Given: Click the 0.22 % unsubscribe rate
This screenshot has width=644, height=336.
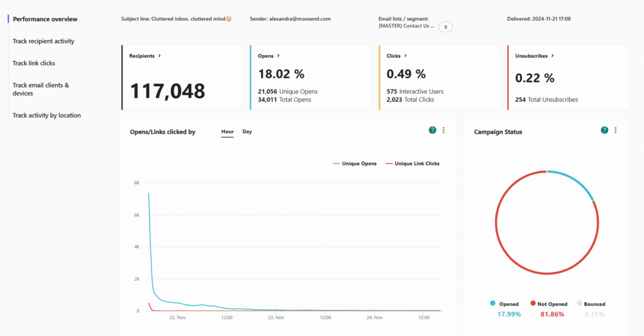Looking at the screenshot, I should coord(535,78).
